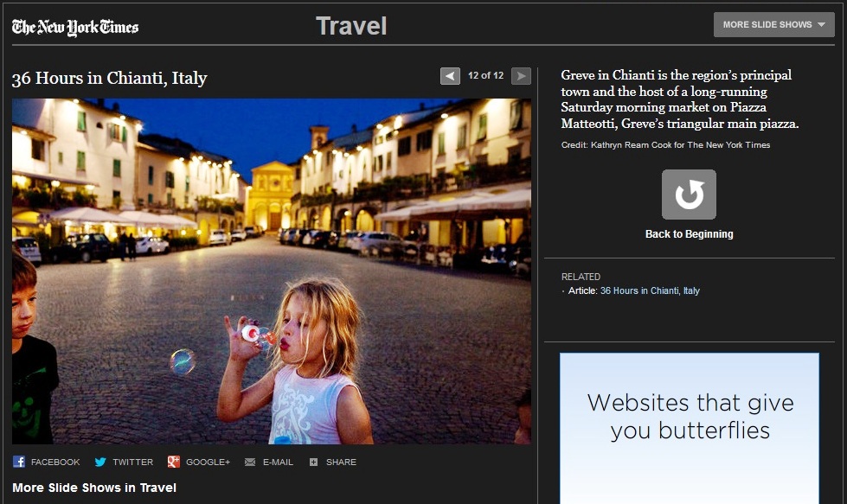Screen dimensions: 847x504
Task: Click the 12 of 12 slide counter
Action: coord(485,76)
